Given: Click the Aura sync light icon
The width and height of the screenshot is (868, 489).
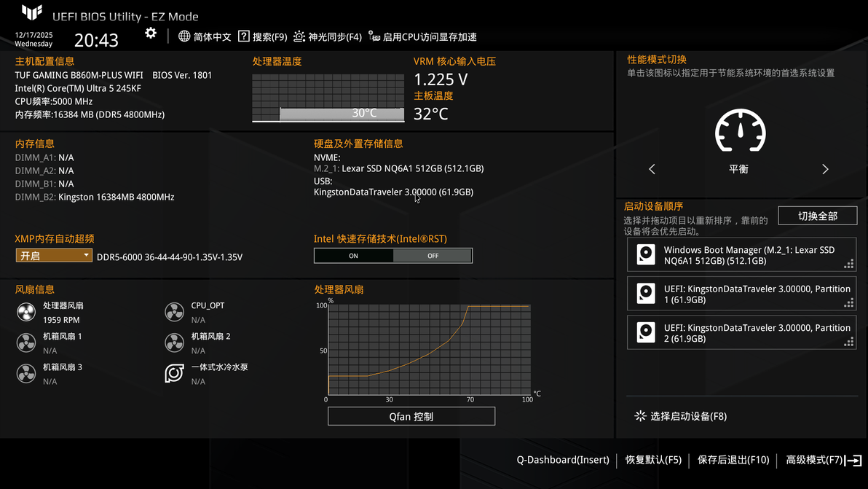Looking at the screenshot, I should coord(299,36).
